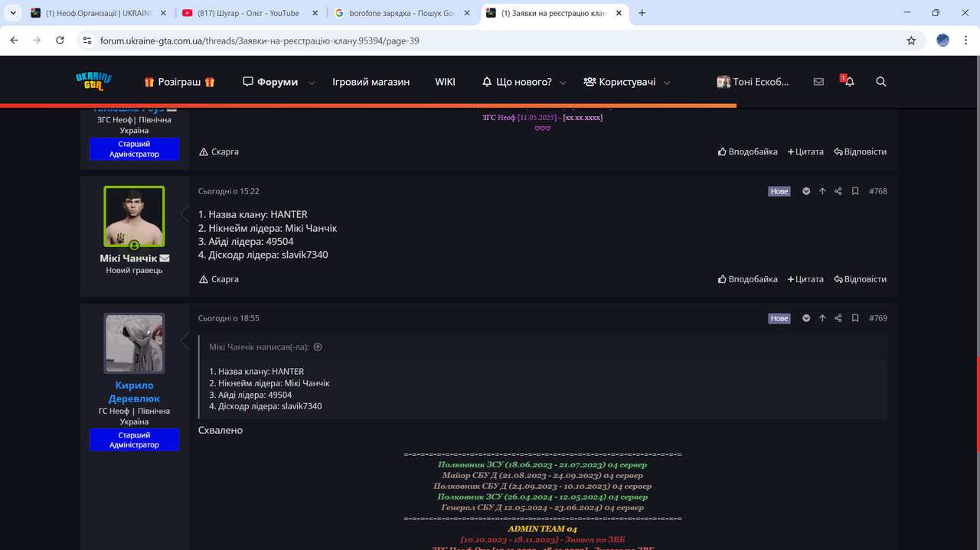
Task: Open the circled chevron menu on post #768
Action: tap(806, 191)
